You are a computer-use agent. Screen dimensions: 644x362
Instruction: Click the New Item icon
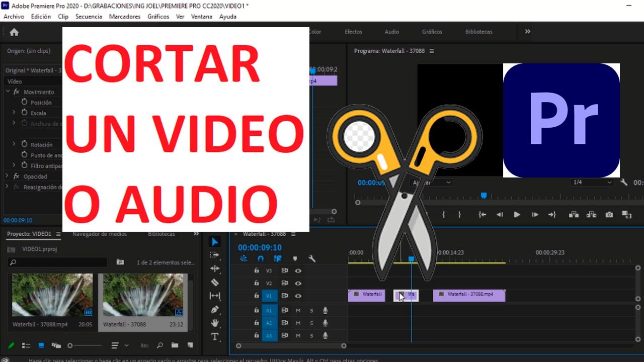click(x=190, y=345)
